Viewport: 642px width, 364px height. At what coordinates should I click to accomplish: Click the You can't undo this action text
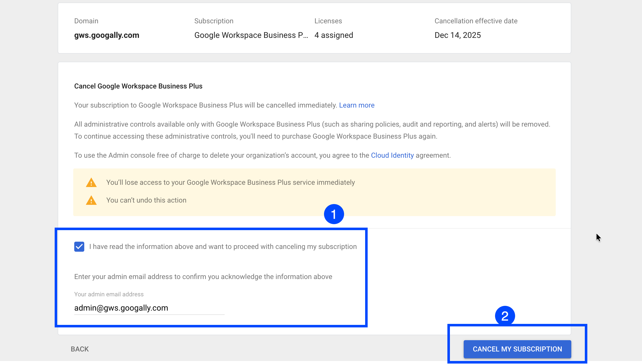coord(146,200)
